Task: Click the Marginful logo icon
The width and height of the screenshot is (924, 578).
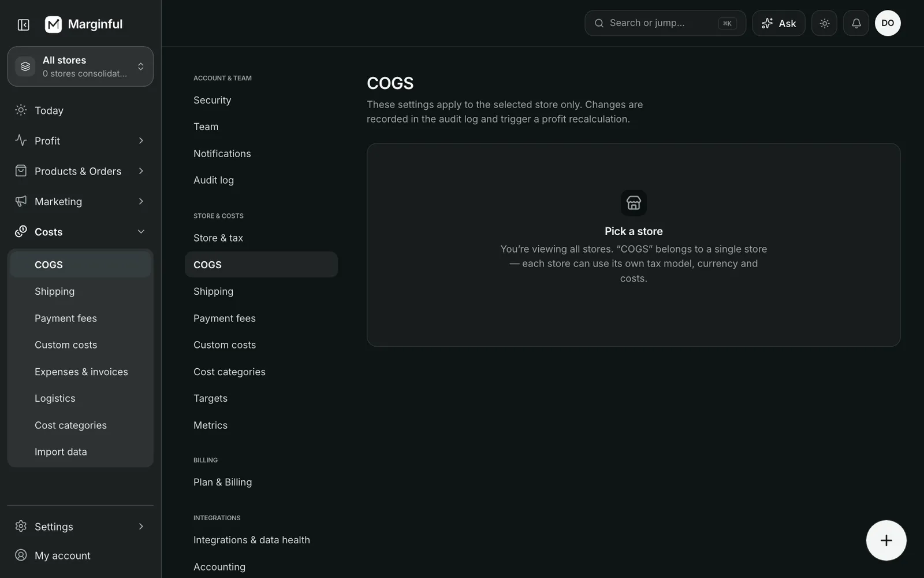Action: [53, 24]
